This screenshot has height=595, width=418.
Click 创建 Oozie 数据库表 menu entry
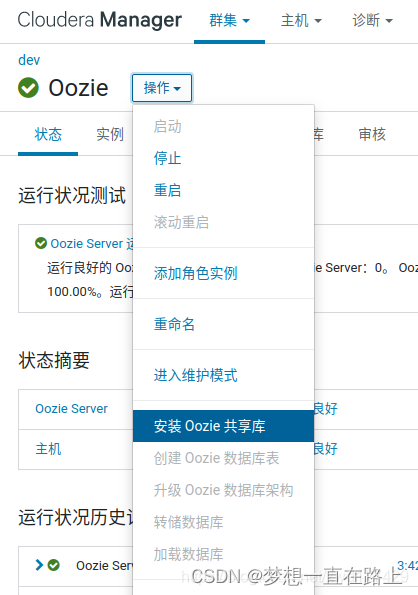point(223,458)
